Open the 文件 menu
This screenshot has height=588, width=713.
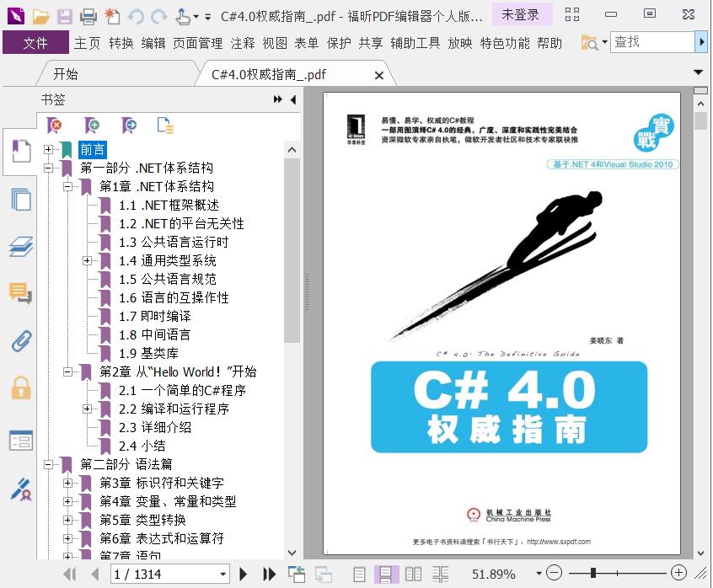click(35, 43)
